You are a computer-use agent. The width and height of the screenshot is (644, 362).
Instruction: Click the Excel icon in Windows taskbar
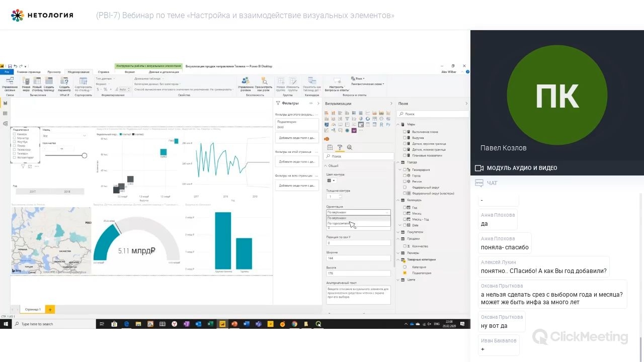[x=210, y=324]
